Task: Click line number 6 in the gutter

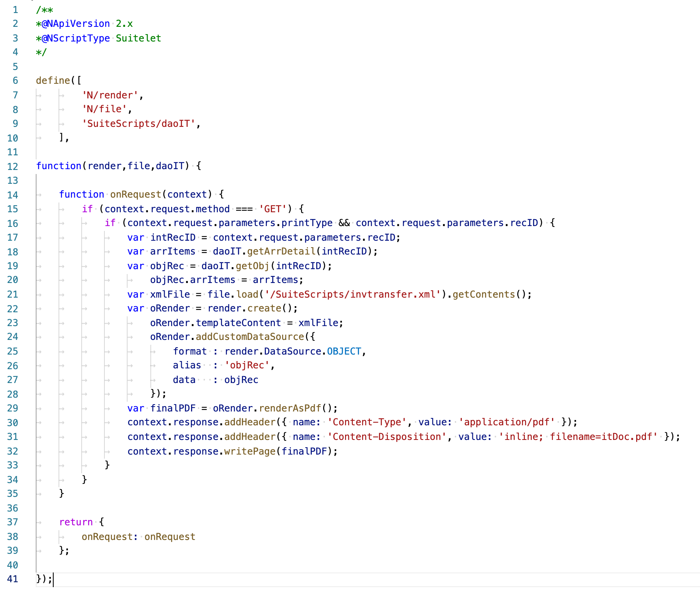Action: (x=15, y=81)
